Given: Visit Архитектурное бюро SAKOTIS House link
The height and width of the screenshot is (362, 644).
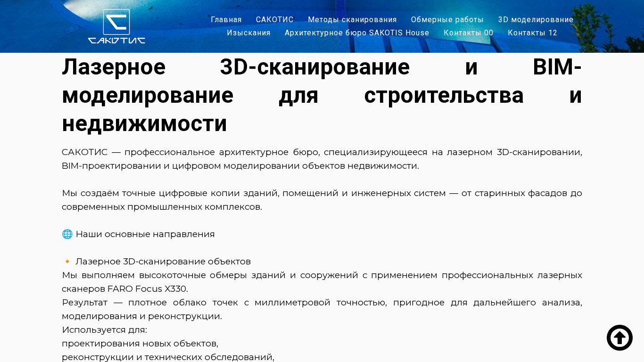Looking at the screenshot, I should tap(357, 33).
